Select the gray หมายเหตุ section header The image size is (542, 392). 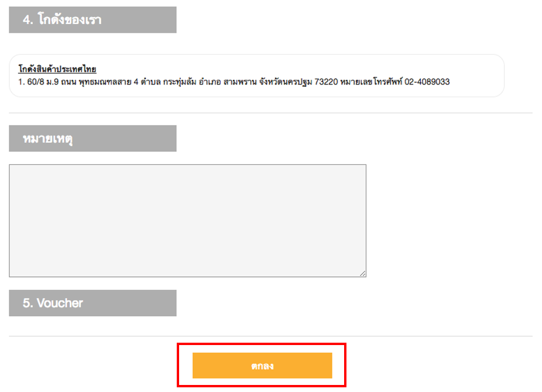[x=93, y=138]
